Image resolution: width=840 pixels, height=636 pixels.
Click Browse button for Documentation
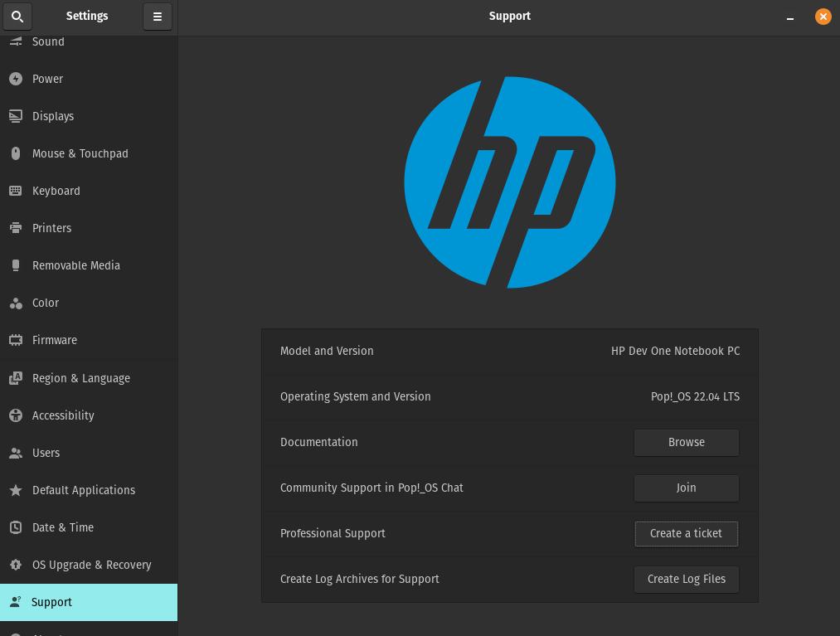coord(687,443)
